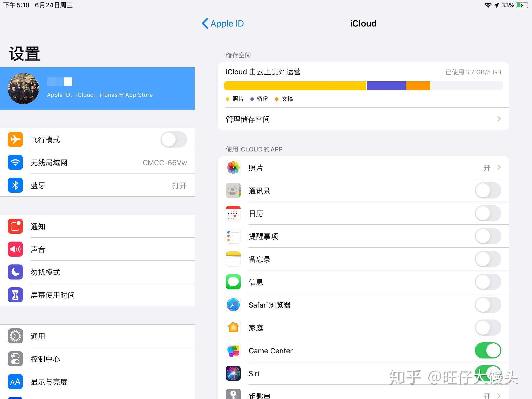Tap the 已使用 3.7 GB/5 GB text
Viewport: 532px width, 399px height.
click(x=473, y=72)
